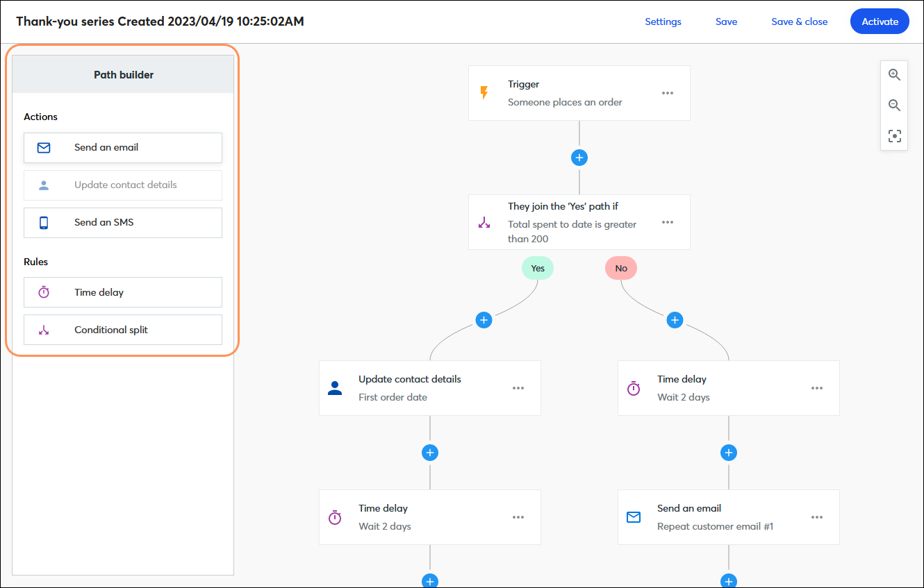
Task: Click the red No path label
Action: click(621, 268)
